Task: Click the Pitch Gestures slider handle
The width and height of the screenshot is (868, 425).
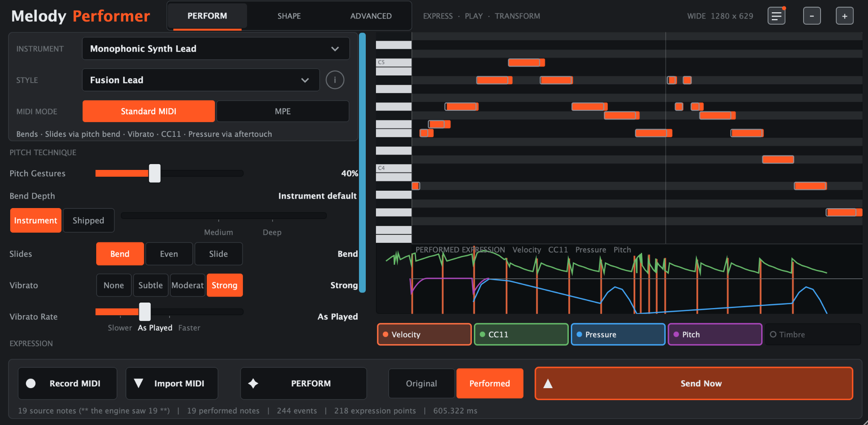Action: [x=155, y=173]
